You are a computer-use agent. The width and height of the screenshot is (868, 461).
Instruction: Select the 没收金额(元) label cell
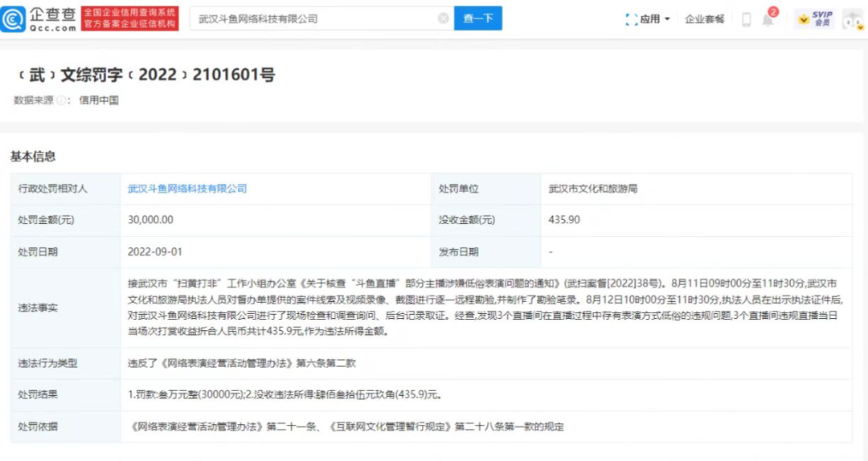[x=486, y=220]
